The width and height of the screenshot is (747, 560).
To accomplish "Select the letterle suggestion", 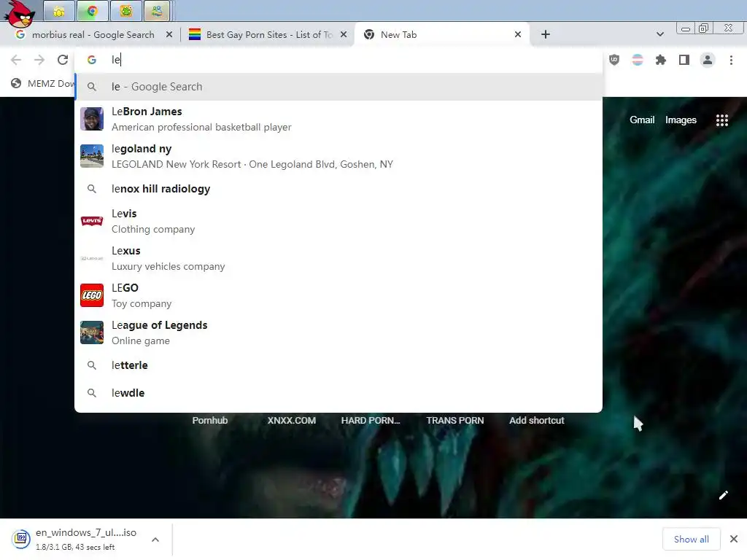I will tap(338, 365).
